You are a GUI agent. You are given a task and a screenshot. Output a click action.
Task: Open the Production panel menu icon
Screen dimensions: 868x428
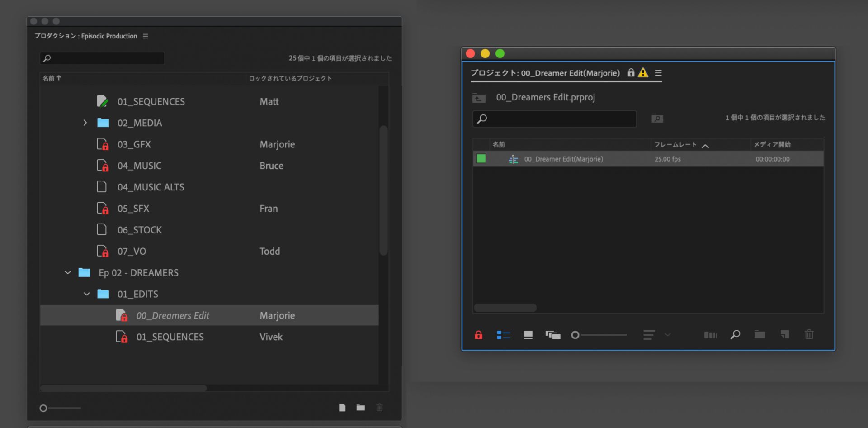tap(146, 36)
